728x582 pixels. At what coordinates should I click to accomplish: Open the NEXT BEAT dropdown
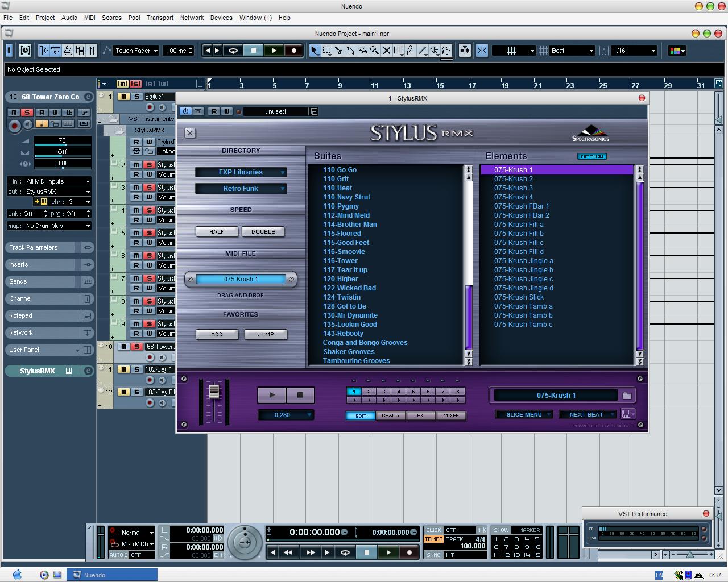coord(586,414)
